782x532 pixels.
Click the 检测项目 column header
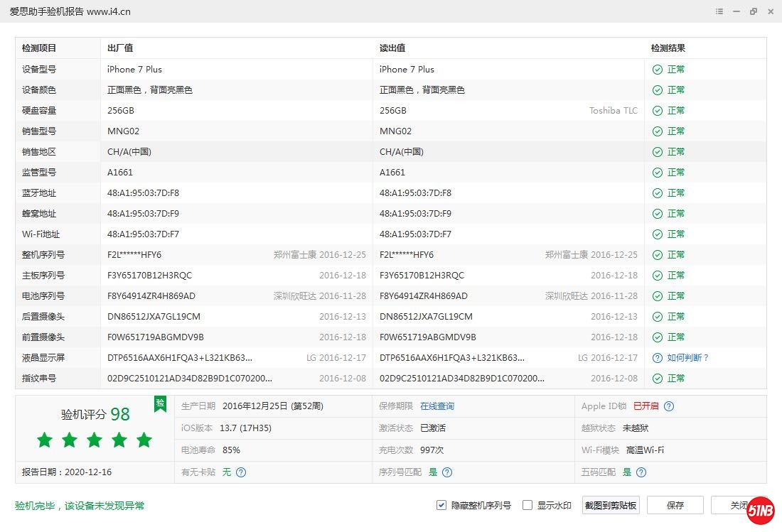pyautogui.click(x=39, y=48)
